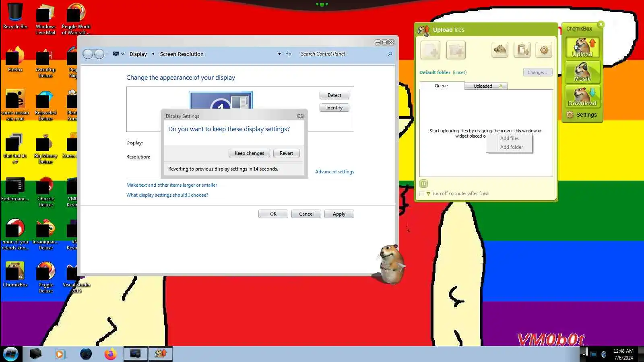644x362 pixels.
Task: Switch to Uploaded tab
Action: pyautogui.click(x=486, y=86)
